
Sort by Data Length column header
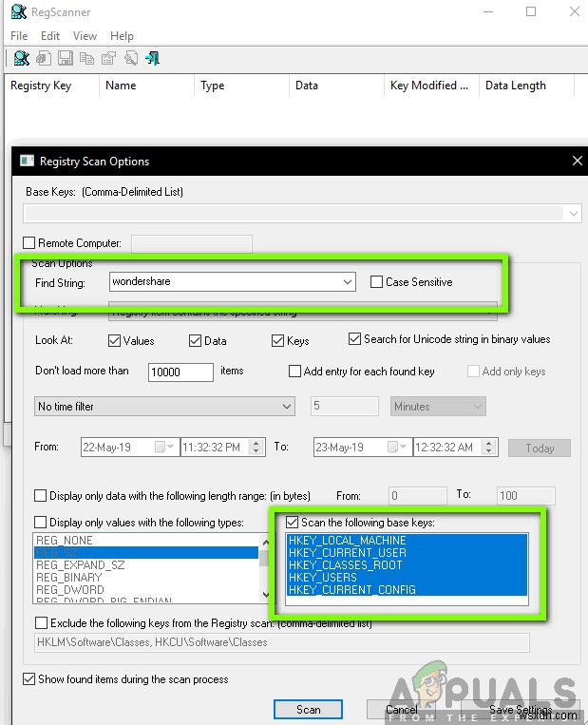coord(526,86)
